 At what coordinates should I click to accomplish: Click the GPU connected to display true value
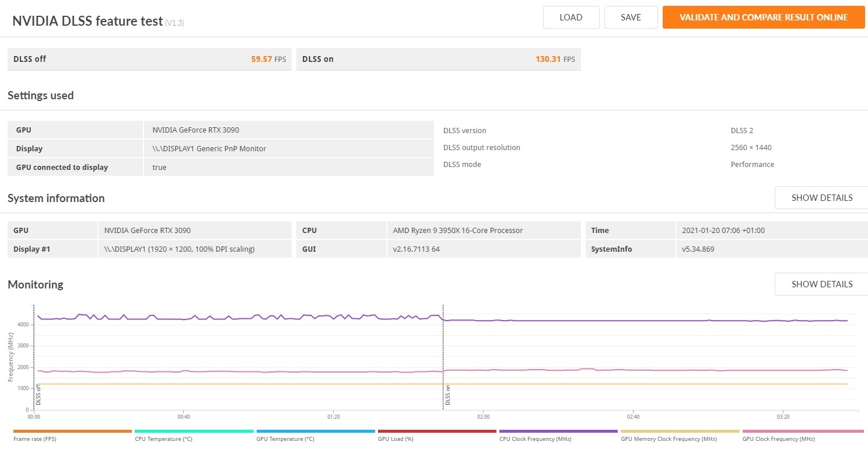159,168
